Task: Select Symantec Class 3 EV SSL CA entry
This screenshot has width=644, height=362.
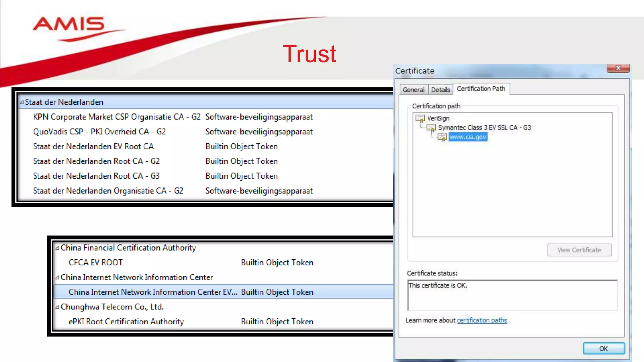Action: [x=484, y=128]
